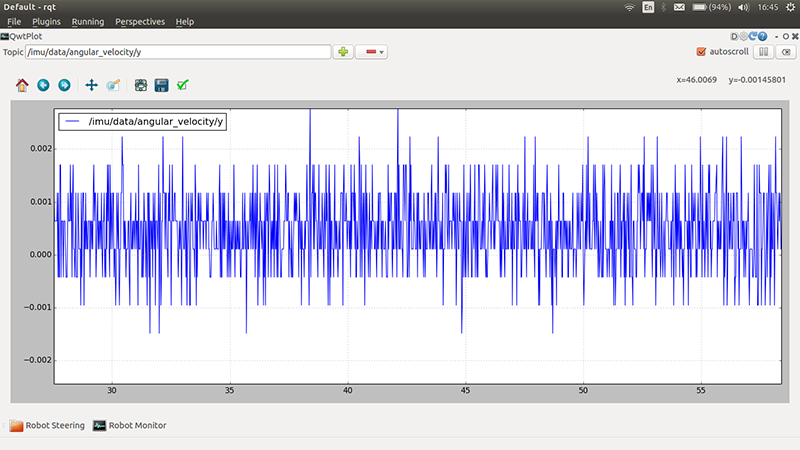The width and height of the screenshot is (800, 450).
Task: Go back to previous plot view
Action: (43, 85)
